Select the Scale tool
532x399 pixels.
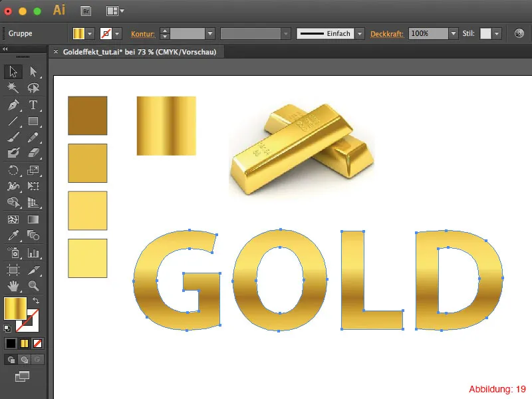click(x=33, y=170)
